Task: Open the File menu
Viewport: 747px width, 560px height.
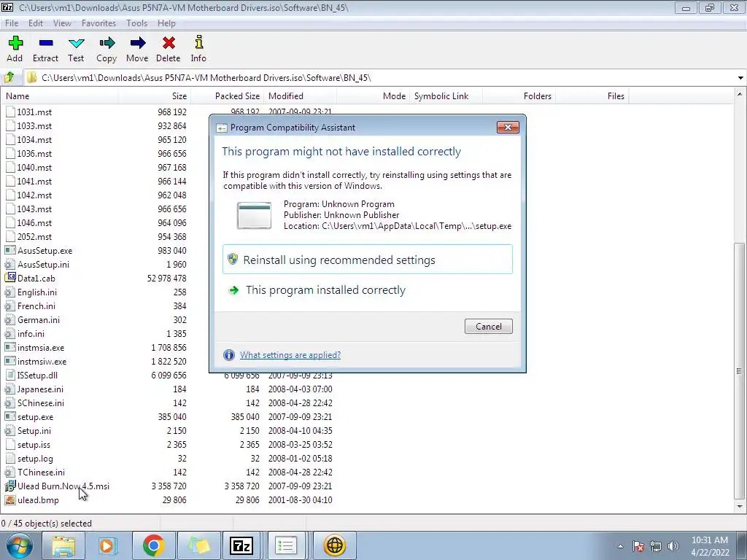Action: click(12, 23)
